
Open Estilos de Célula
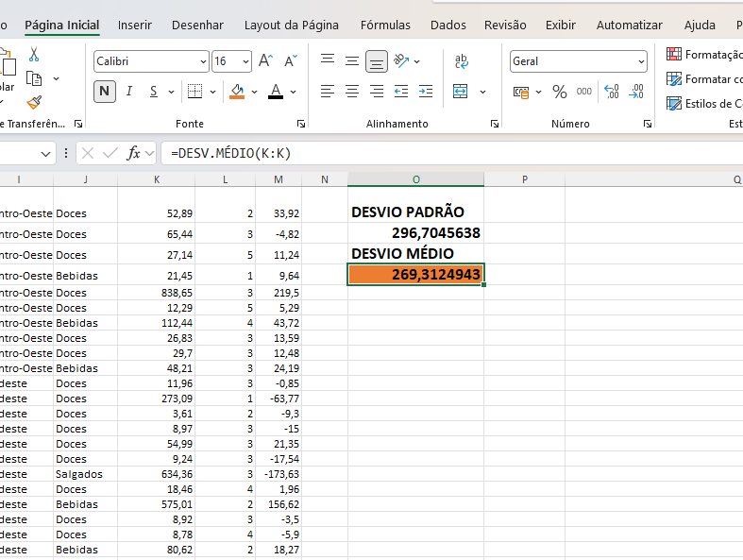[x=704, y=103]
